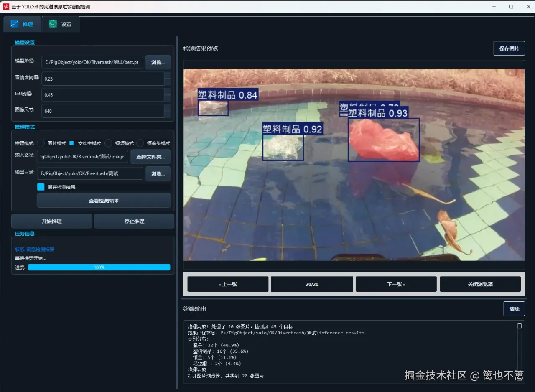Click the 终端输出 heading
The width and height of the screenshot is (535, 392).
pyautogui.click(x=195, y=309)
